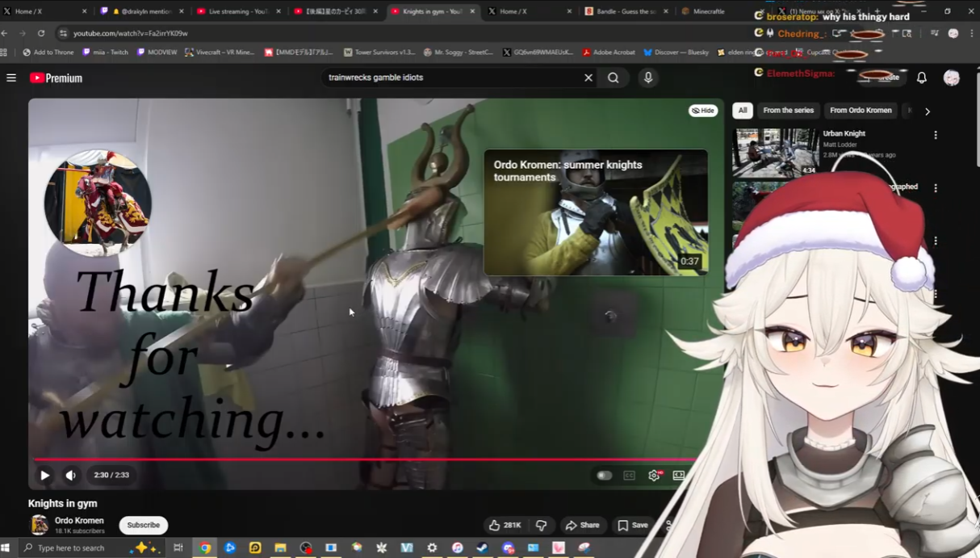
Task: Select From Ordo Kromen chip
Action: pyautogui.click(x=861, y=110)
